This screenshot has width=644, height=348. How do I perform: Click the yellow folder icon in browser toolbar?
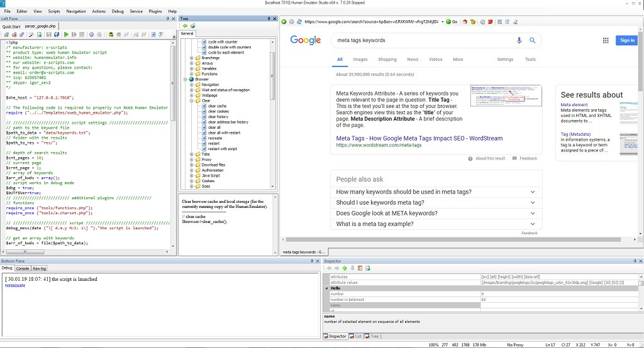tap(473, 22)
